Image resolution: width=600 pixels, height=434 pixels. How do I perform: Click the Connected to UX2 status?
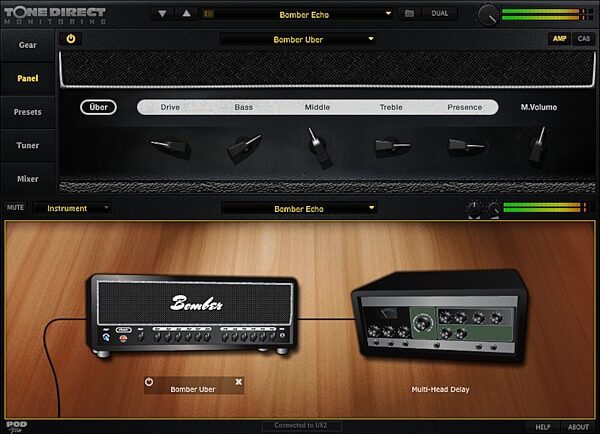pos(301,425)
